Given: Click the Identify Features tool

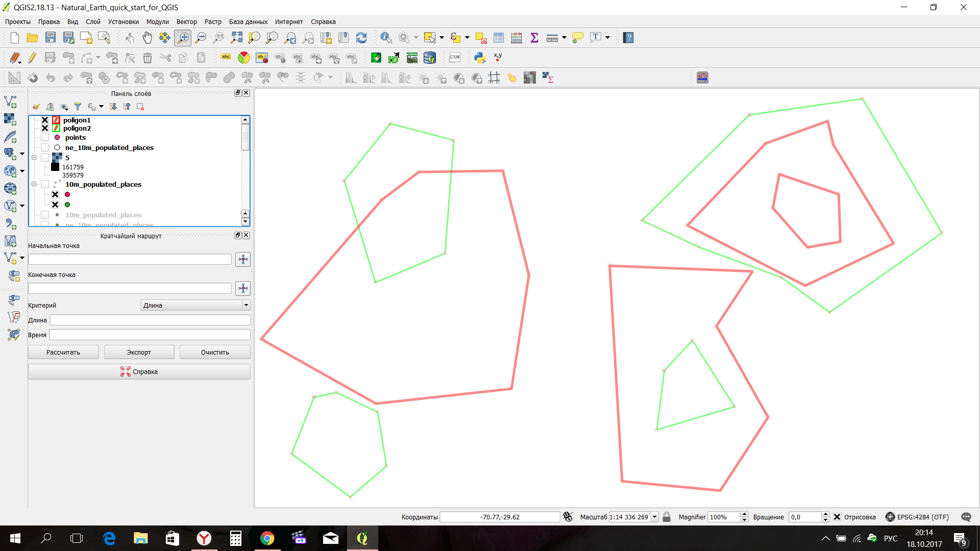Looking at the screenshot, I should (x=386, y=37).
